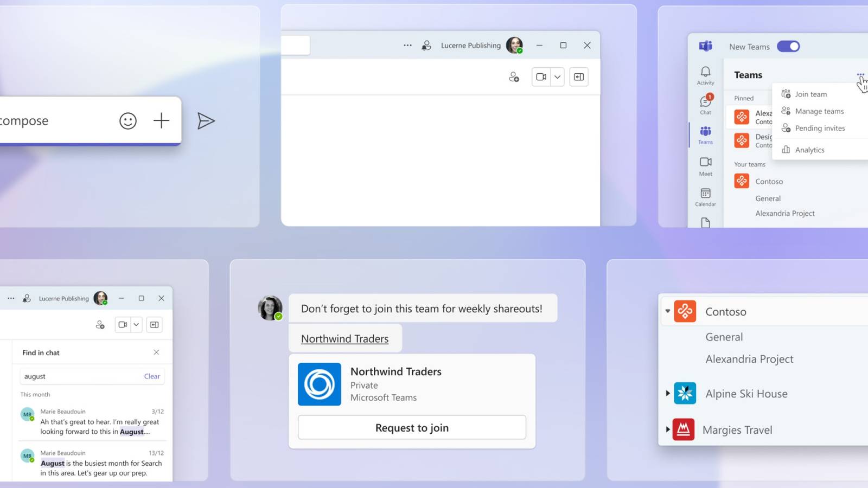Open the Activity feed in the sidebar
Viewport: 868px width, 488px height.
(x=705, y=76)
